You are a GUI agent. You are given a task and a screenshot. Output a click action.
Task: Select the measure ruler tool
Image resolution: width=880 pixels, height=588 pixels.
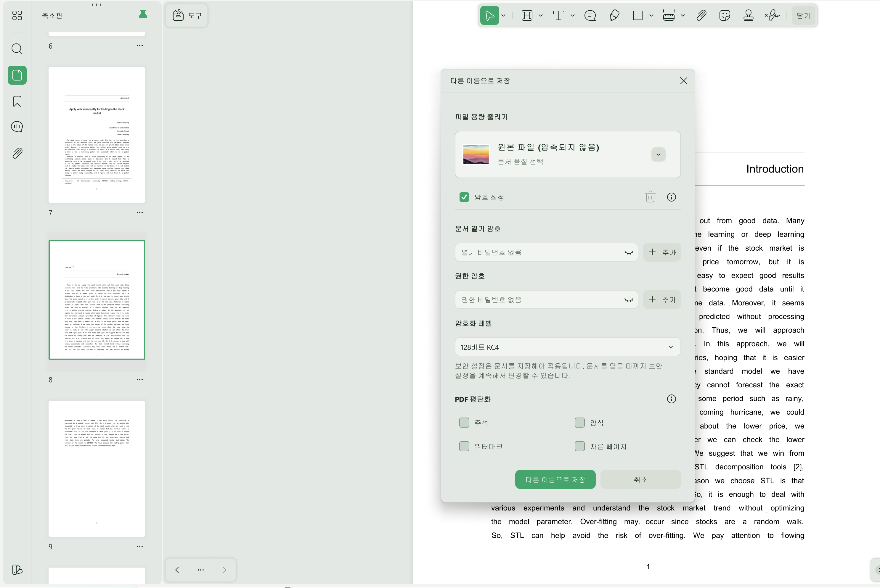[x=669, y=15]
